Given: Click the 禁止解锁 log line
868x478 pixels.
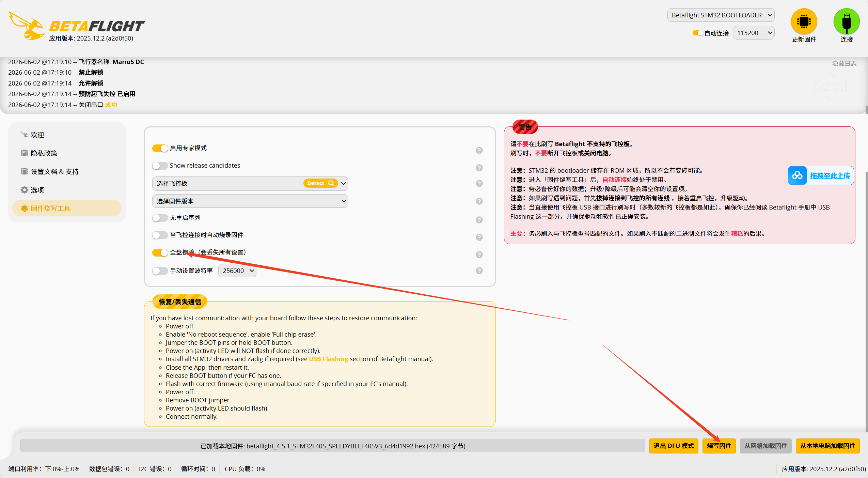Looking at the screenshot, I should 56,72.
